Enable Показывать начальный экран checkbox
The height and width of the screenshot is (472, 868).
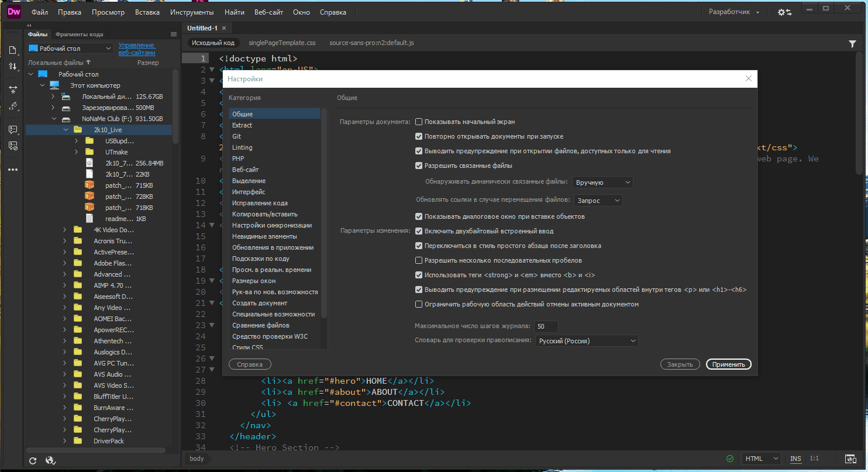tap(419, 122)
